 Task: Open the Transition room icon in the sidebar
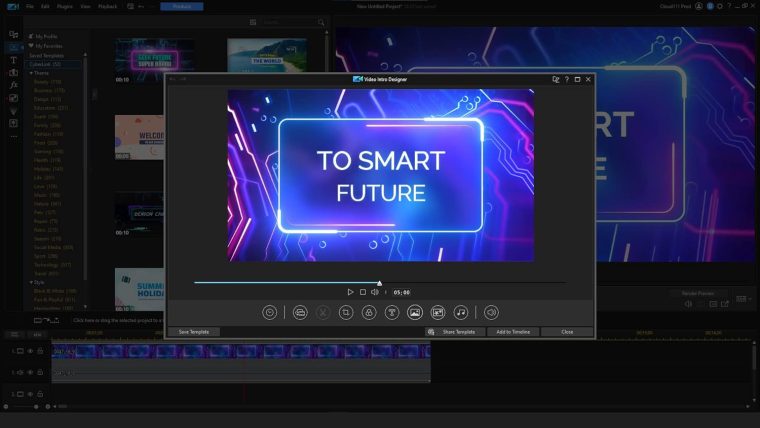(14, 72)
